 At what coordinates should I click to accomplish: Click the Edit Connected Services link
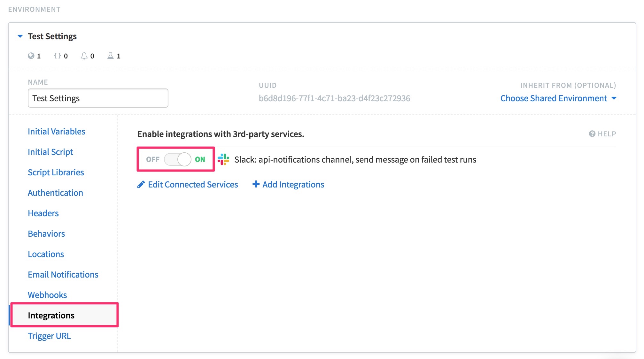[x=193, y=185]
